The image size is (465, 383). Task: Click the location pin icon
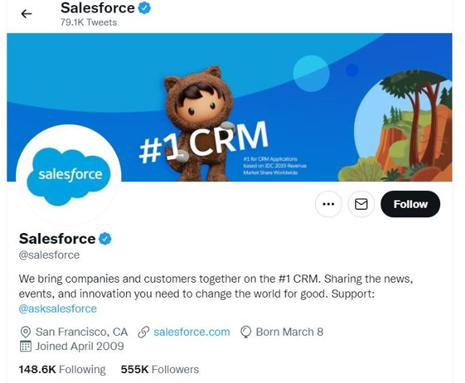[x=25, y=332]
